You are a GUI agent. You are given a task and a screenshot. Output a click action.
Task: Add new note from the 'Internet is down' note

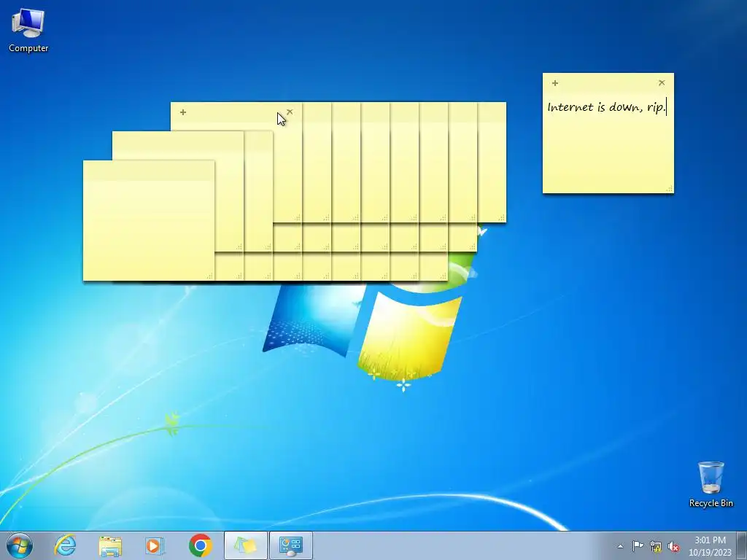[555, 83]
